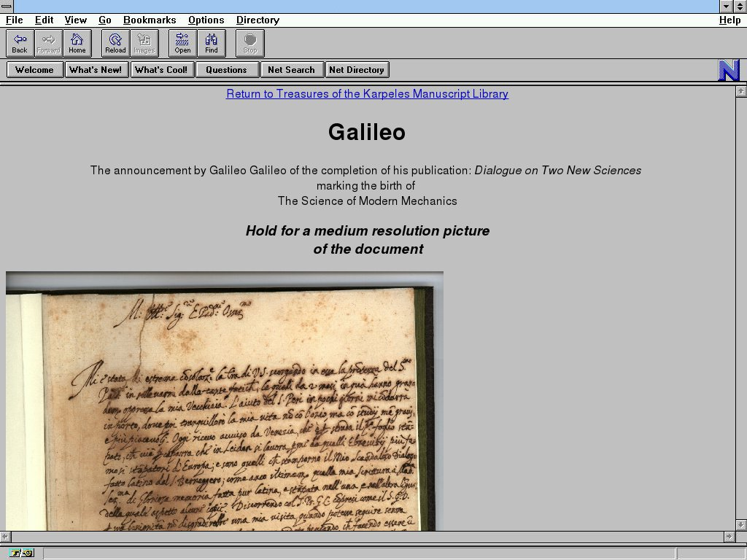Open the window control menu box
The width and height of the screenshot is (747, 560).
tap(7, 7)
